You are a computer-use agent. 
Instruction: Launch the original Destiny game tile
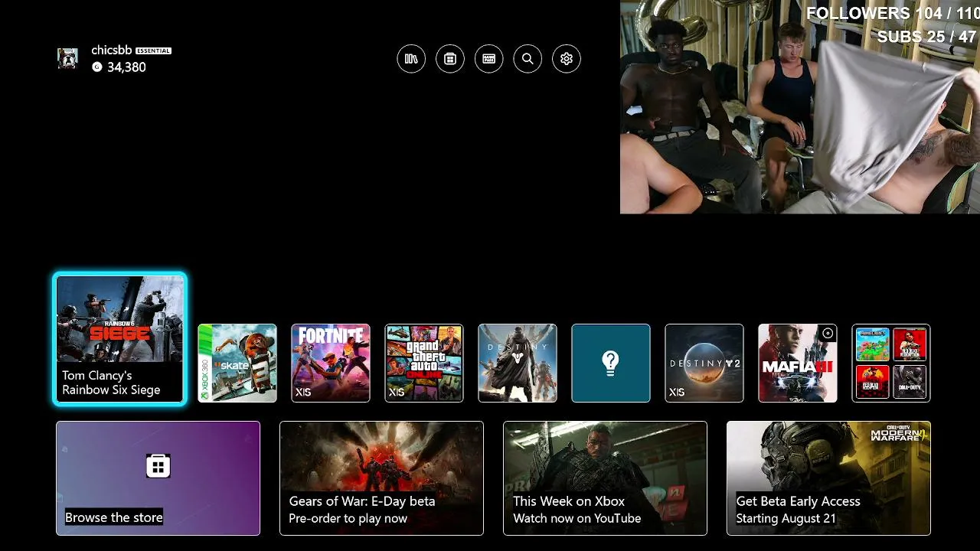point(518,363)
